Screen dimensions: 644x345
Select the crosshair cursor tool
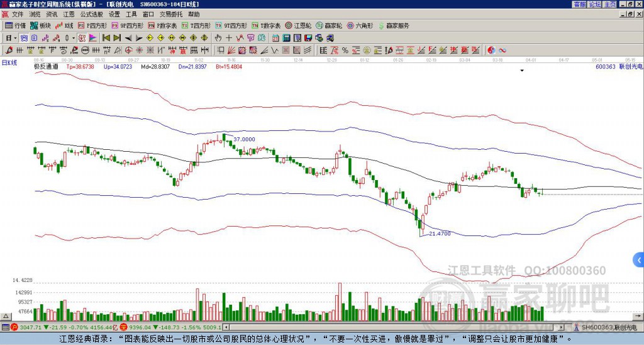(x=229, y=38)
